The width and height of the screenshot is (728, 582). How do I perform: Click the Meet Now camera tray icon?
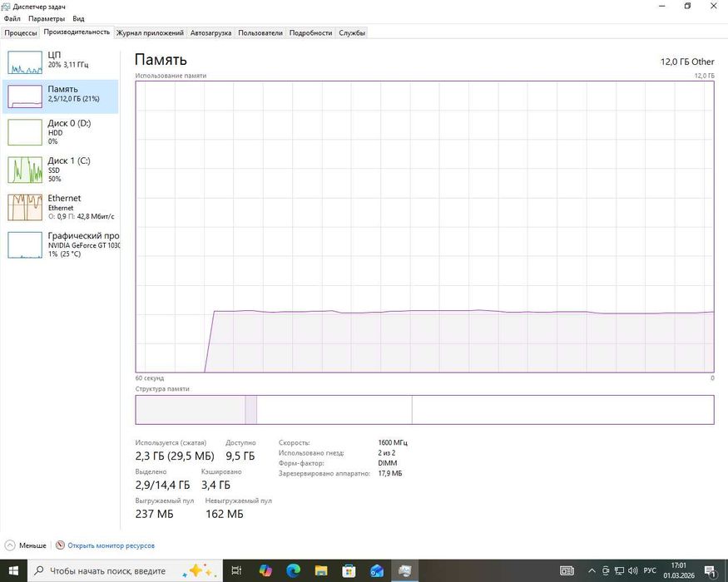coord(606,571)
